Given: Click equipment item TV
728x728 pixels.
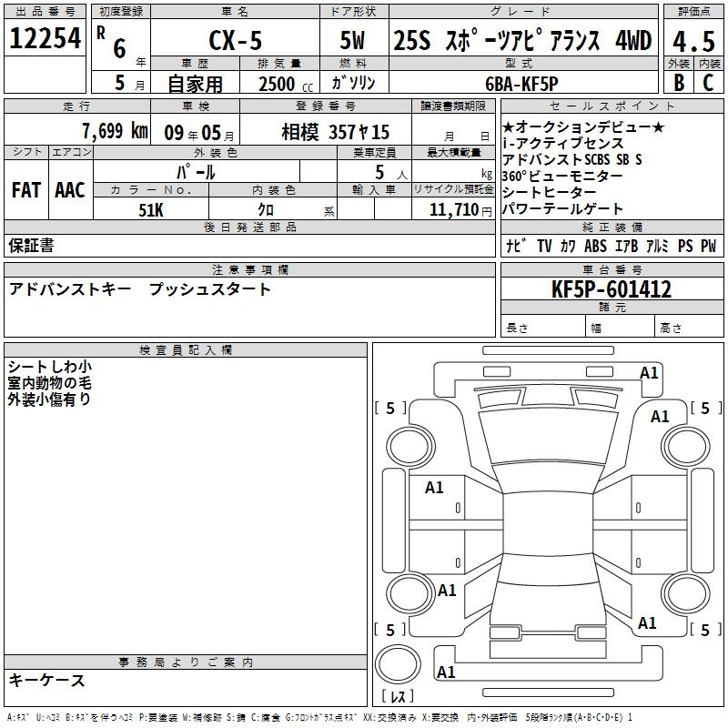Looking at the screenshot, I should click(544, 246).
